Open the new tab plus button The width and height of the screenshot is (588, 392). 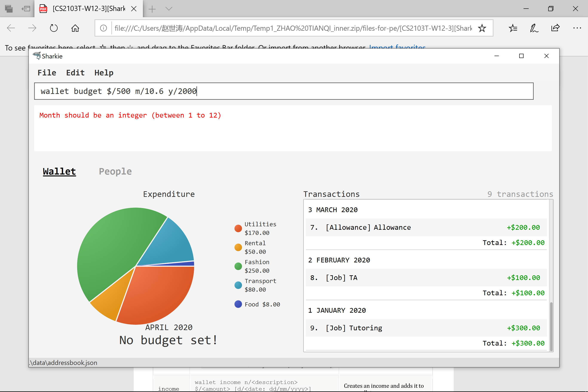pos(152,9)
